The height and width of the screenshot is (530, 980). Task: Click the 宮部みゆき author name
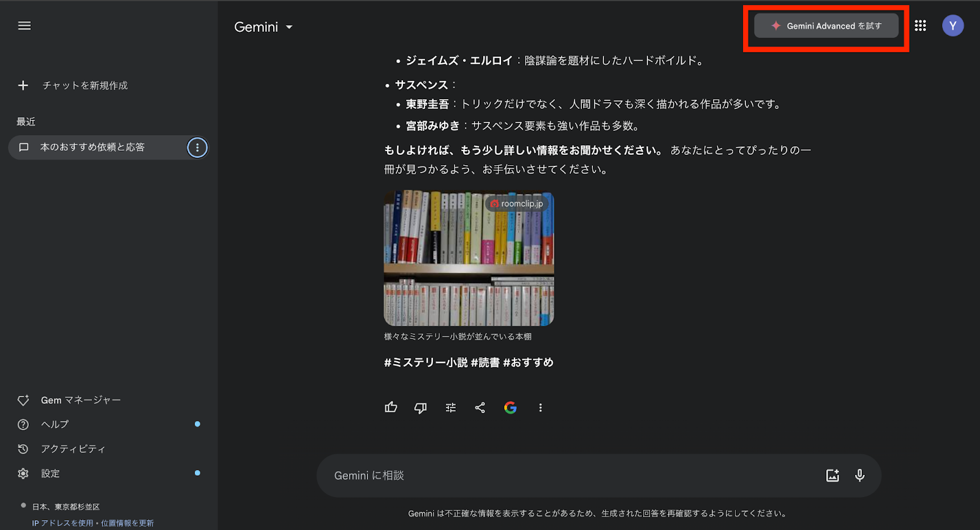[433, 125]
